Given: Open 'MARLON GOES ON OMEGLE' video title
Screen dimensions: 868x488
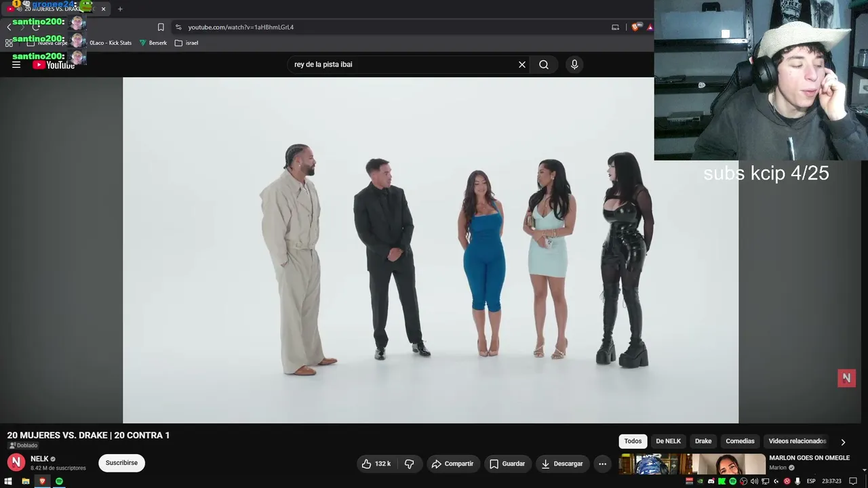Looking at the screenshot, I should pos(809,458).
